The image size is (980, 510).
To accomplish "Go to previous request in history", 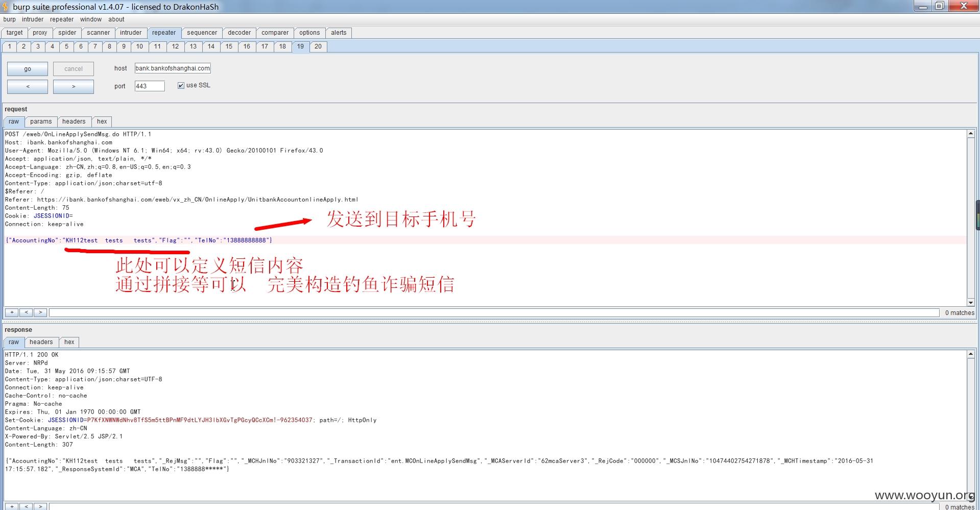I will click(28, 86).
